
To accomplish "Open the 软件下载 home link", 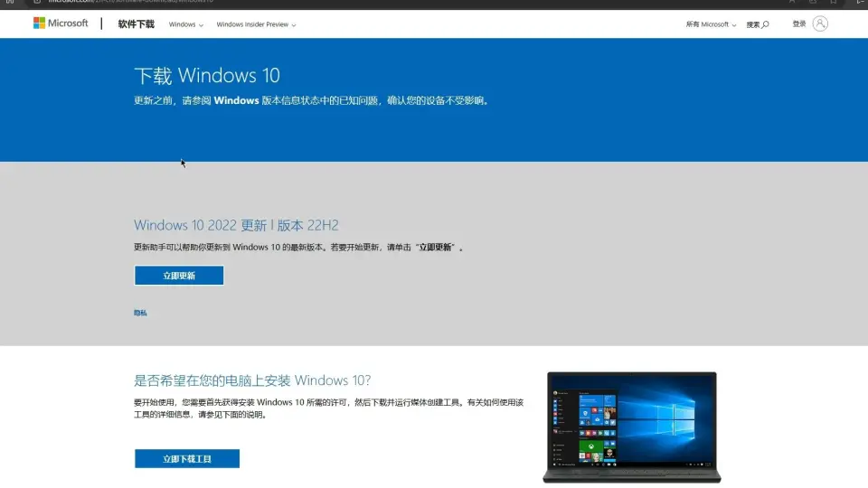I will [x=137, y=24].
